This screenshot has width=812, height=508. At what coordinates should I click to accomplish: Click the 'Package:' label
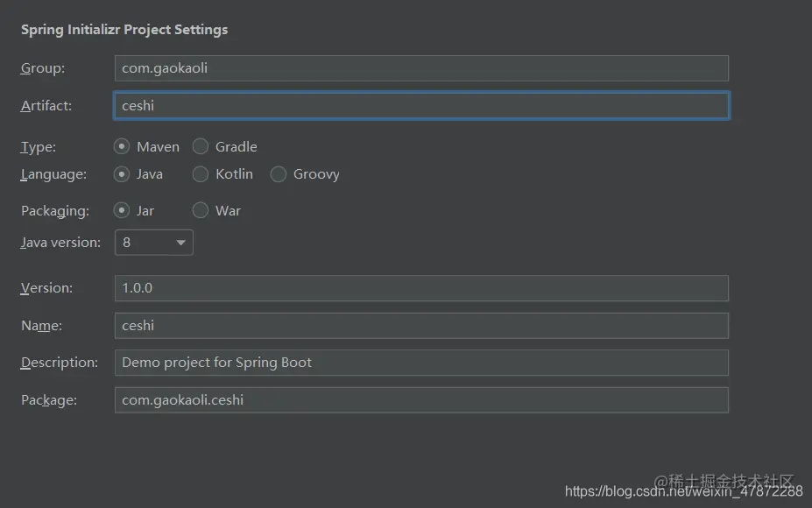49,400
